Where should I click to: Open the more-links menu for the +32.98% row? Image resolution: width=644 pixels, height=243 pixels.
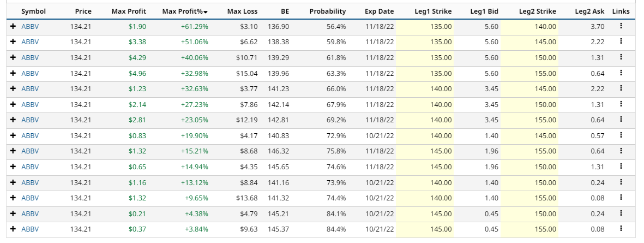(x=621, y=73)
